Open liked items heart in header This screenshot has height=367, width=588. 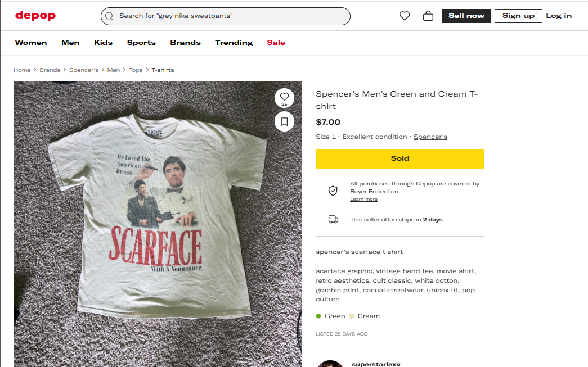point(405,16)
